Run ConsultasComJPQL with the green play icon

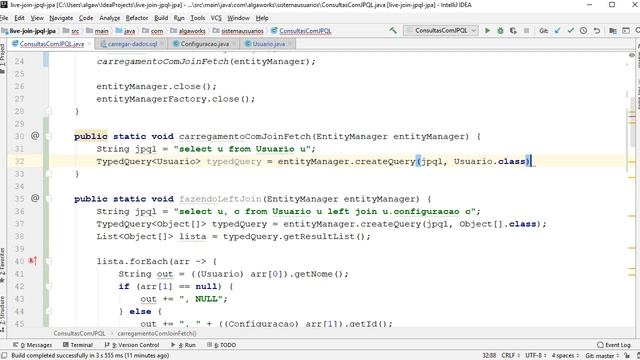coord(487,31)
